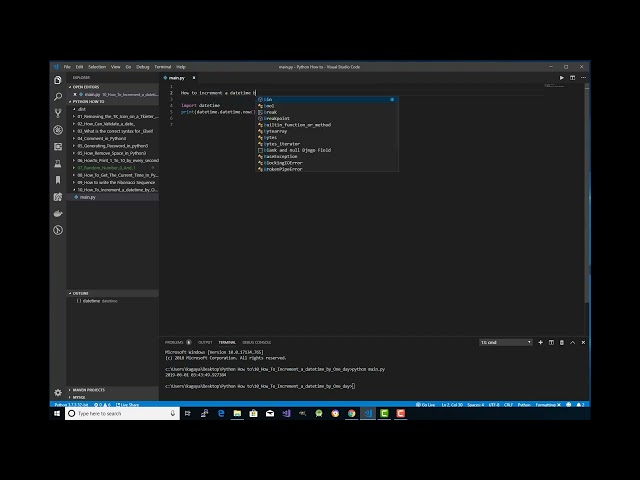This screenshot has height=480, width=640.
Task: Open File Explorer from the taskbar
Action: click(237, 413)
